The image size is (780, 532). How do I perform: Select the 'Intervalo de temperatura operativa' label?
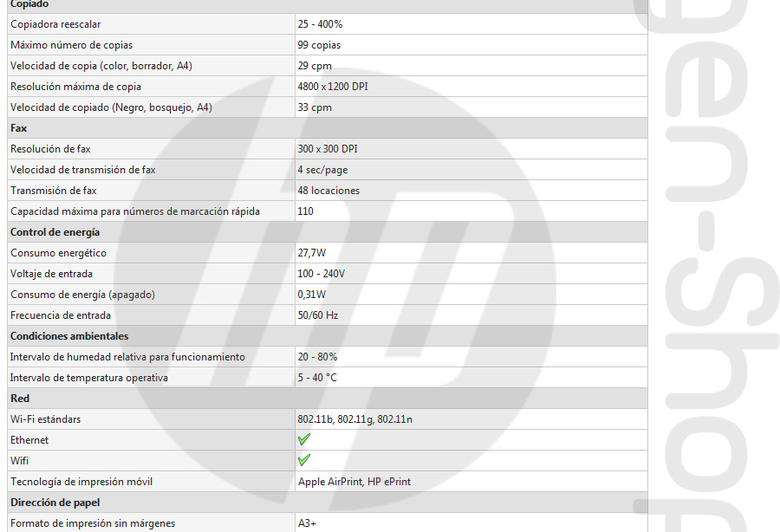point(89,378)
